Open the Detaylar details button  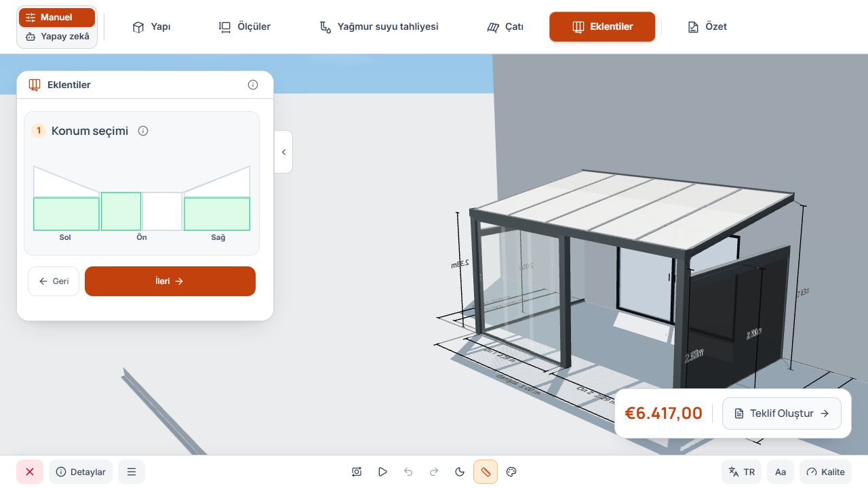[x=81, y=472]
